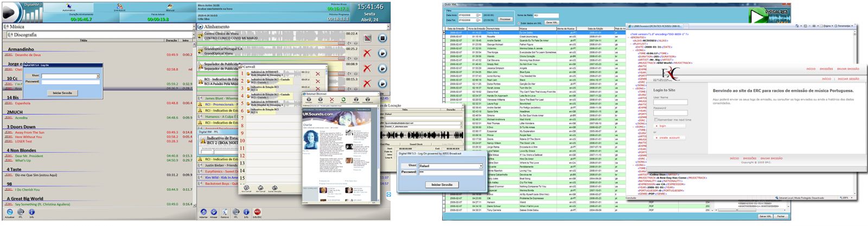The image size is (868, 226).
Task: Play the GrandOptical Portugal S.A spot
Action: pos(382,53)
